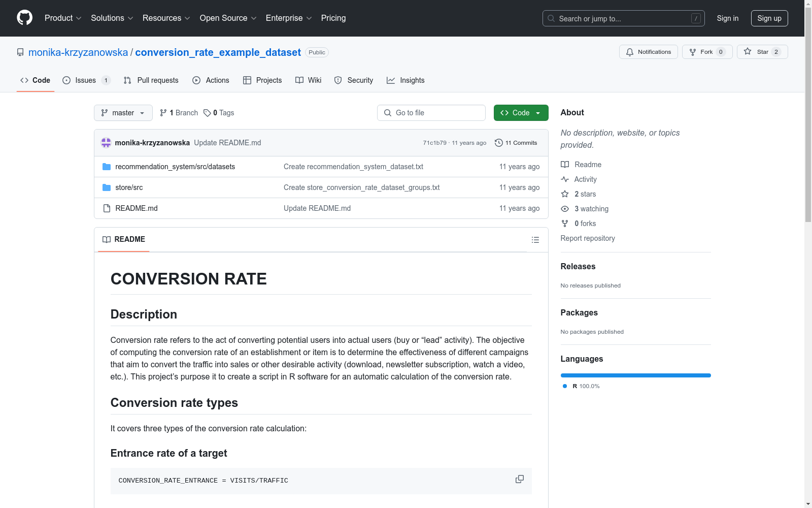The width and height of the screenshot is (812, 508).
Task: View the 0 Tags link
Action: (x=219, y=113)
